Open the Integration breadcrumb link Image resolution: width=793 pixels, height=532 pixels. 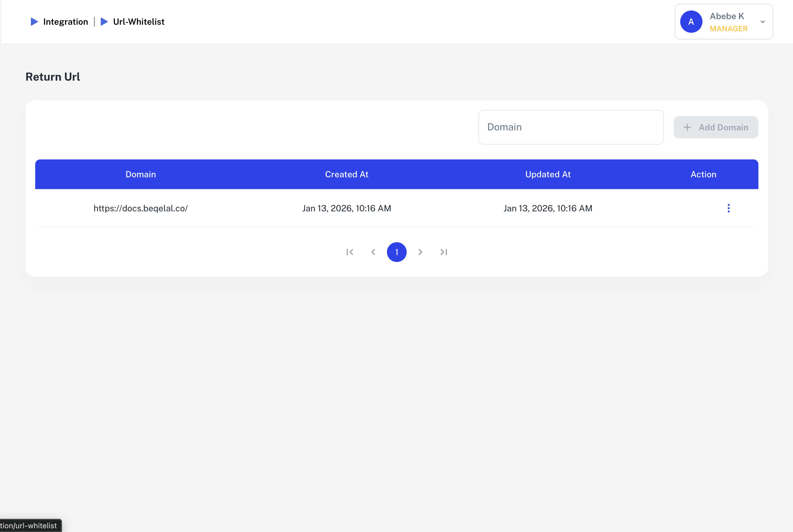[66, 22]
